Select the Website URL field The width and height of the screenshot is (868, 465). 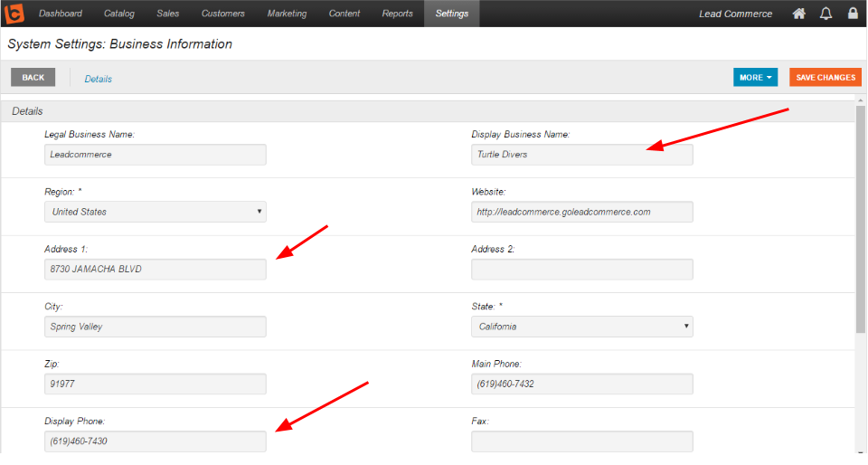coord(581,212)
